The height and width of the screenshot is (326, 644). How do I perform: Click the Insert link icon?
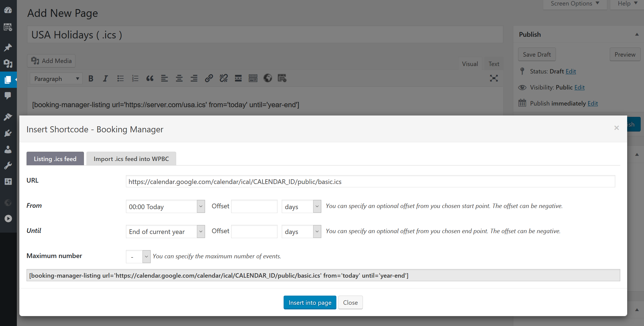tap(209, 78)
